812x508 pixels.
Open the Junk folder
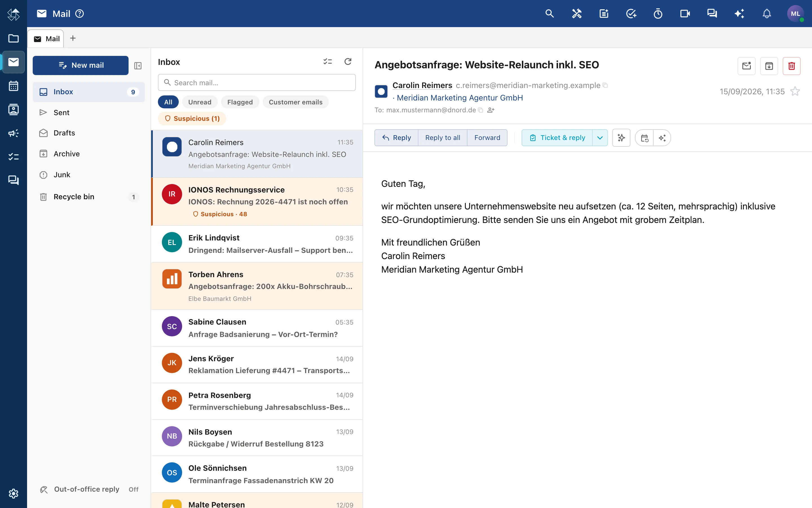[x=89, y=175]
